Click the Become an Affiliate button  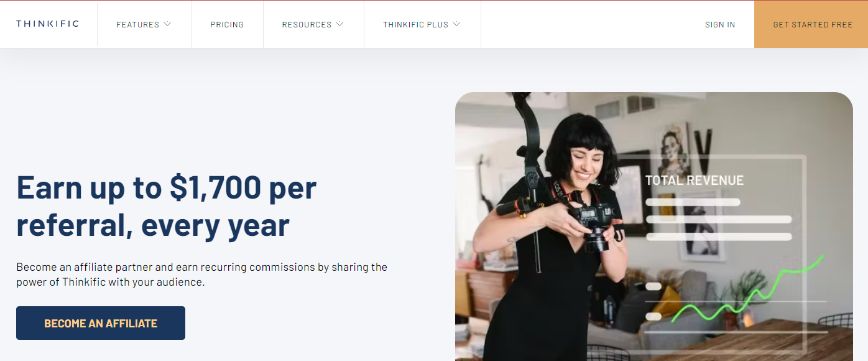(x=101, y=323)
